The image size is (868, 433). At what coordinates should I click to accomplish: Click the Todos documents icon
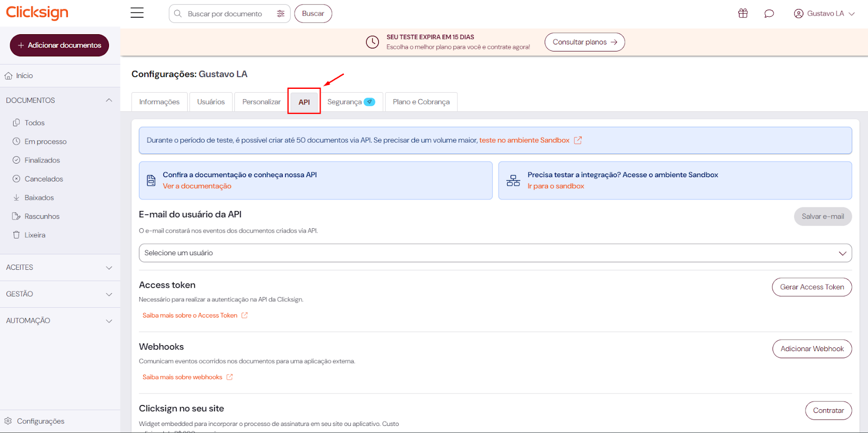(16, 122)
